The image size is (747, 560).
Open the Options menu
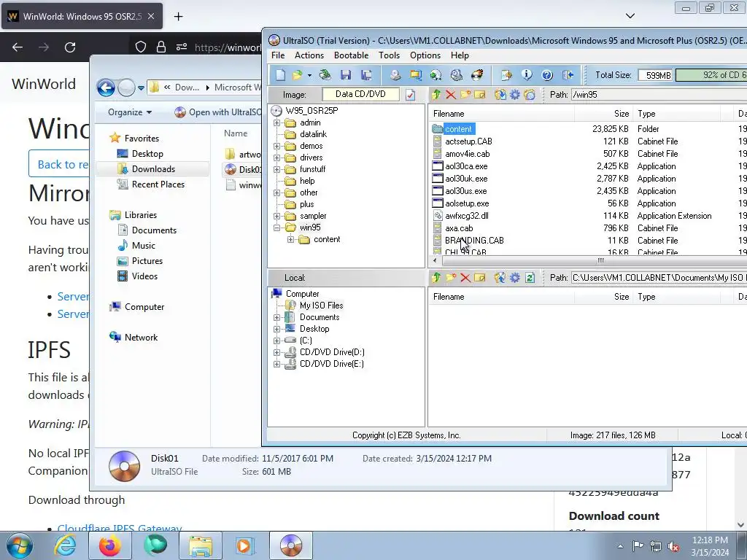coord(425,55)
